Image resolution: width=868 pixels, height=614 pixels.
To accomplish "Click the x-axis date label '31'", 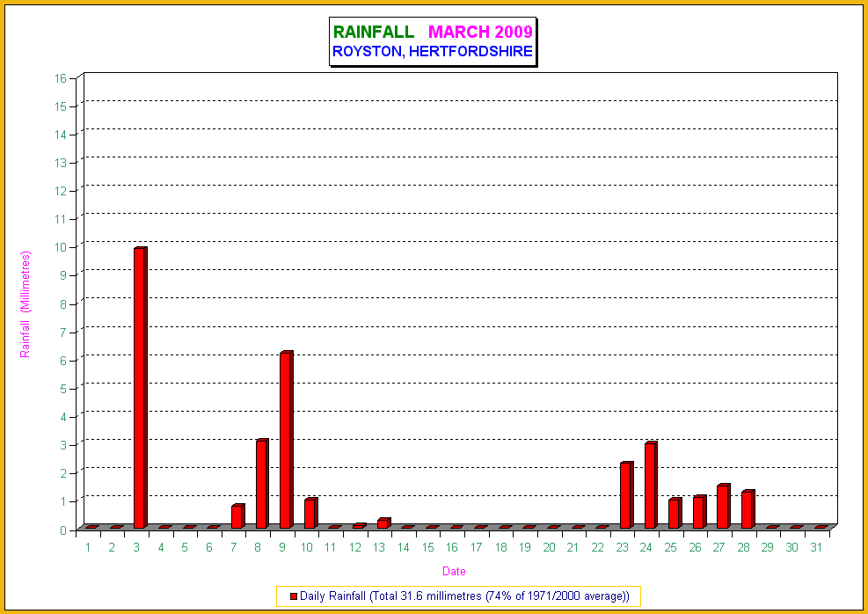I will click(x=816, y=547).
